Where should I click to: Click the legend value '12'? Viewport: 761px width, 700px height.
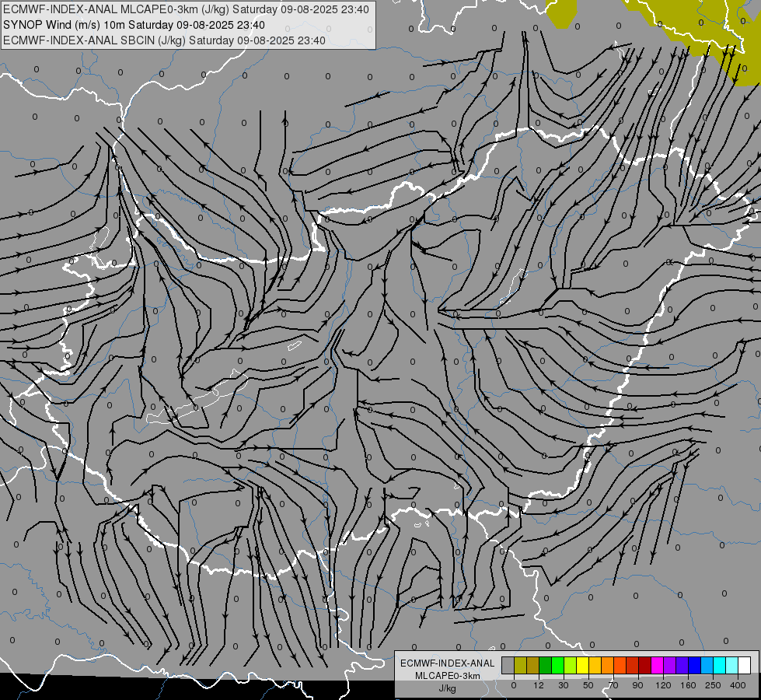pos(539,685)
